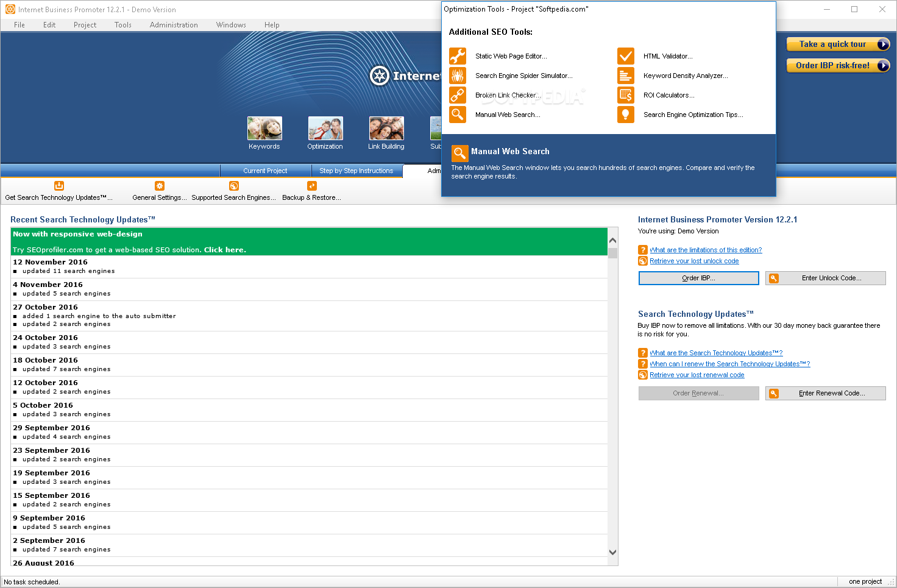Select the 29 September 2016 update entry

tap(310, 433)
